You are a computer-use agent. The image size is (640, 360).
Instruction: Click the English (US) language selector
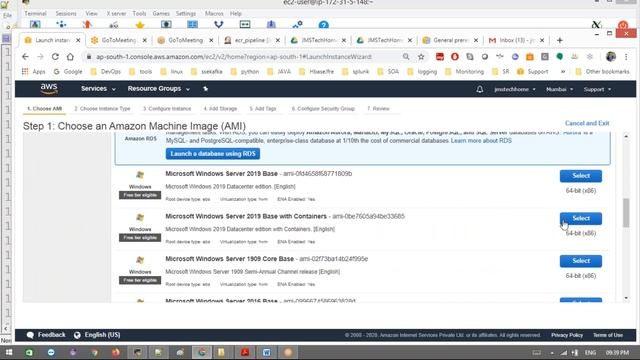point(102,335)
